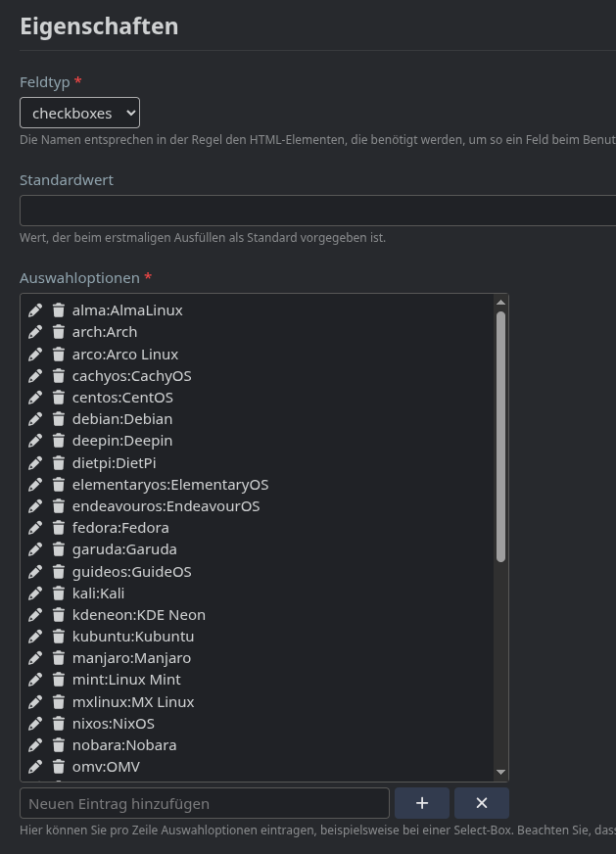Open the Feldtyp checkboxes dropdown
This screenshot has height=854, width=616.
(79, 113)
